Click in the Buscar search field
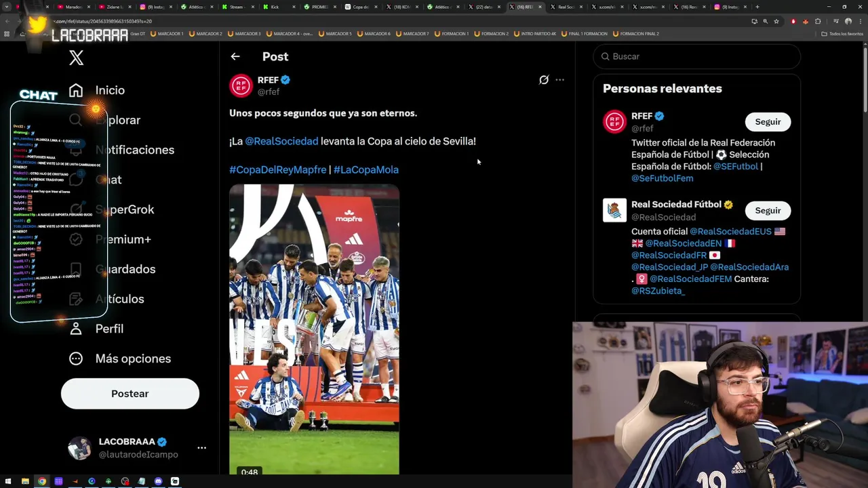The width and height of the screenshot is (868, 488). pos(696,56)
